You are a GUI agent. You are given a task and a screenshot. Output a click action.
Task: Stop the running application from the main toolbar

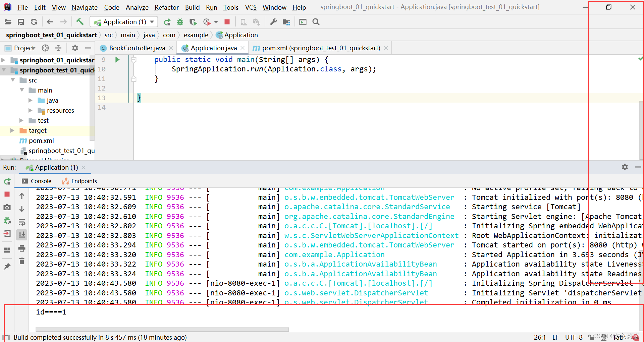[x=227, y=22]
